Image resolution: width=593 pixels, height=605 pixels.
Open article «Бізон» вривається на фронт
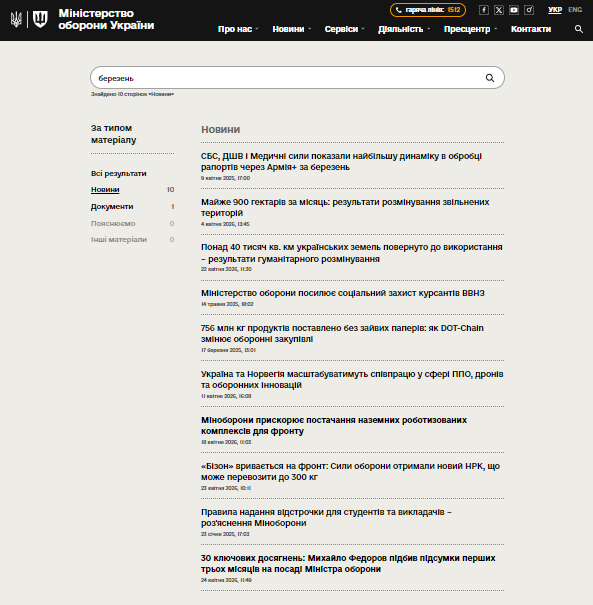point(350,471)
